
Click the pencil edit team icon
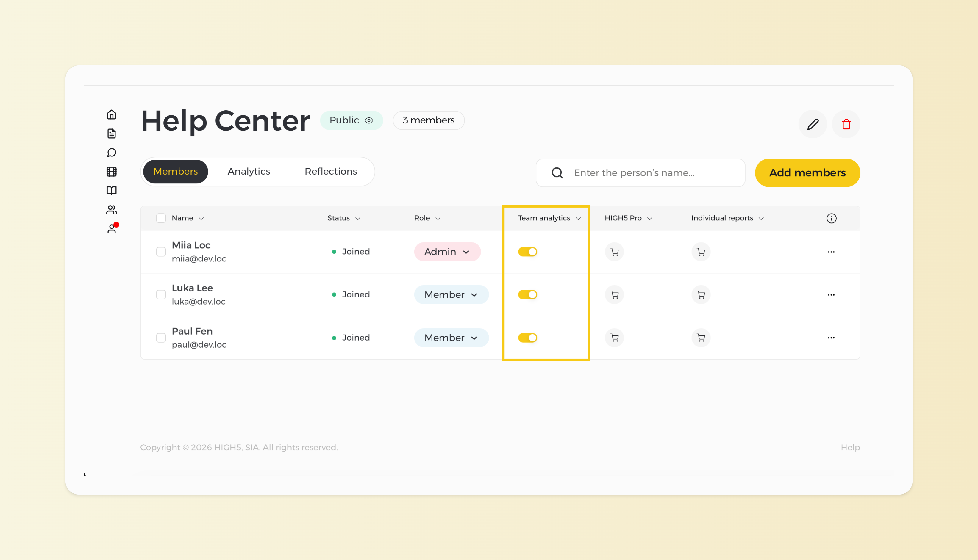[813, 124]
